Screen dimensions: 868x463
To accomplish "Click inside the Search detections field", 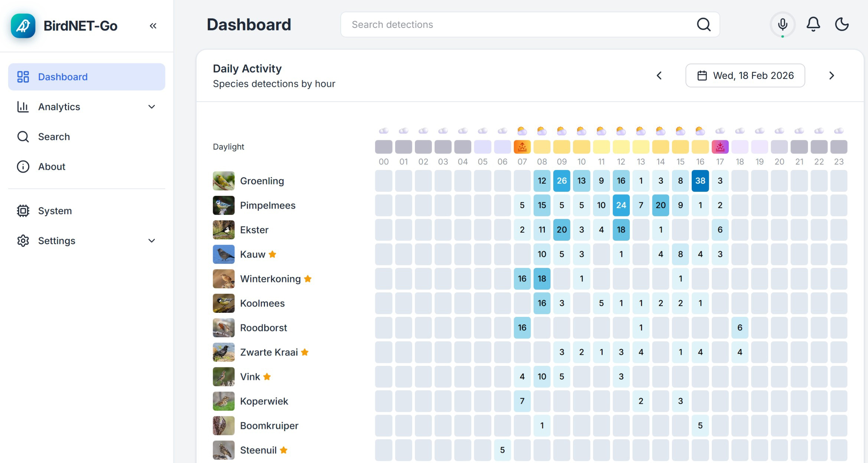I will pyautogui.click(x=445, y=24).
